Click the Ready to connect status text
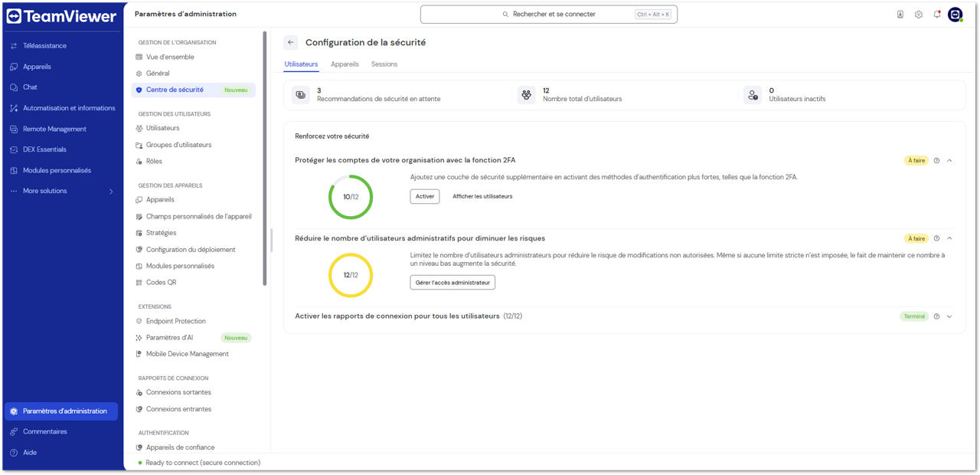980x475 pixels. (203, 463)
